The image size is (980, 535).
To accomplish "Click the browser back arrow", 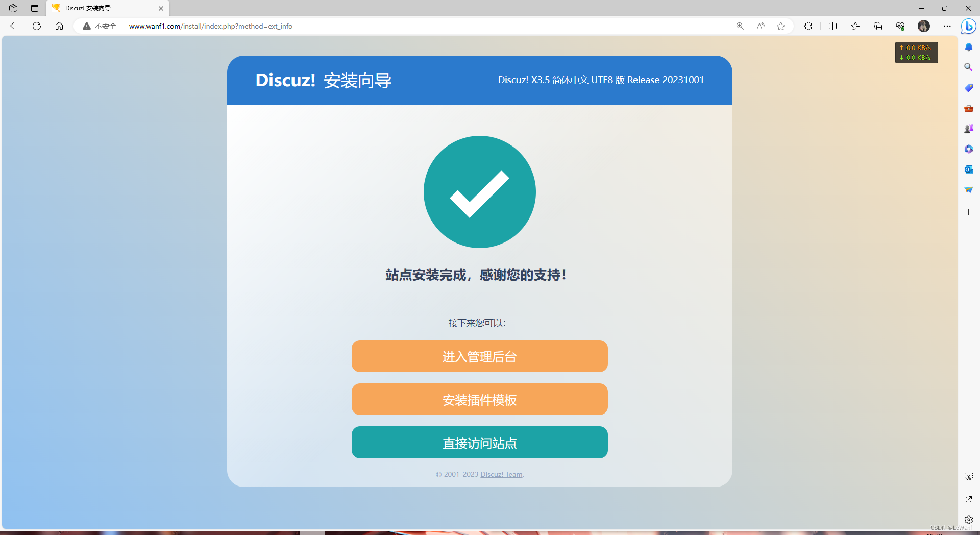I will tap(14, 26).
